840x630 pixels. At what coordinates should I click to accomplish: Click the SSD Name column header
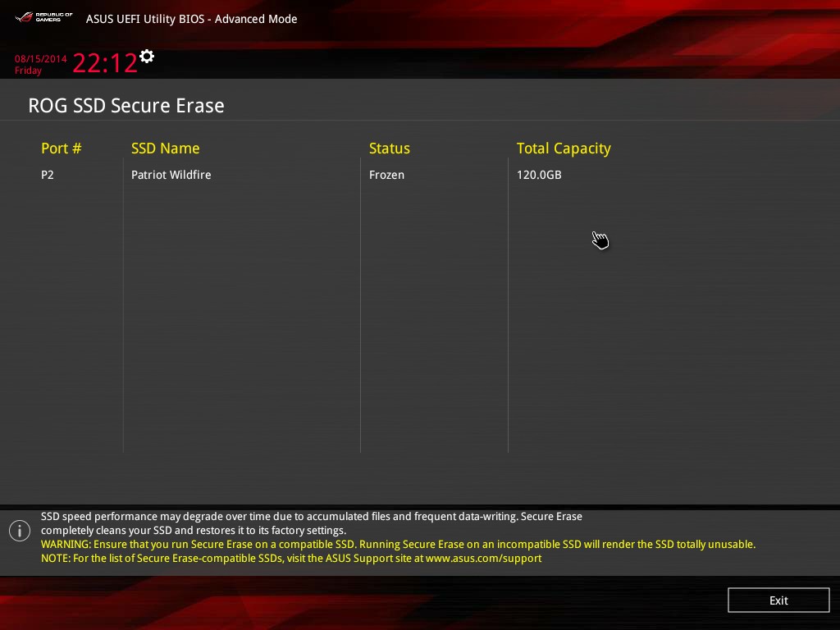(165, 148)
